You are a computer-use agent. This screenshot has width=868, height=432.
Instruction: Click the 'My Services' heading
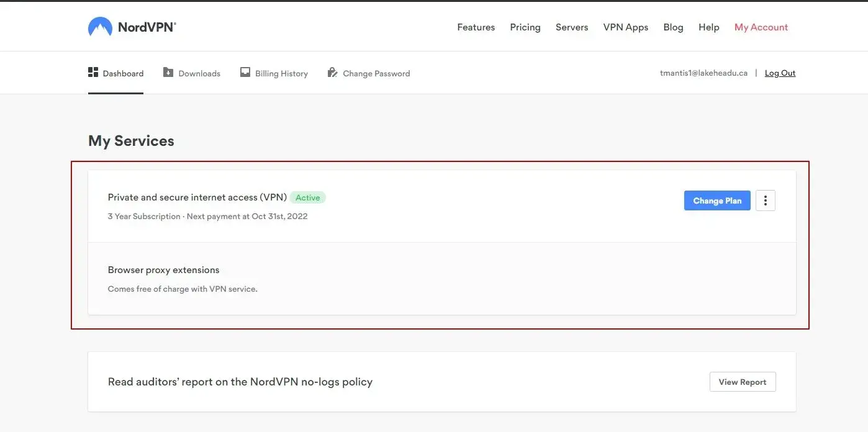point(131,141)
